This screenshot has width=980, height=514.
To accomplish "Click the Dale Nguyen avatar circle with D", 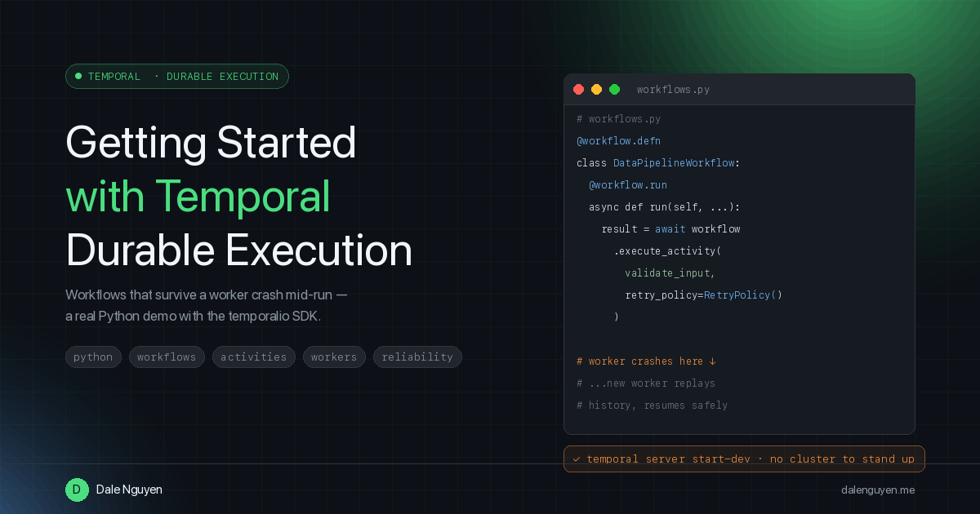I will tap(77, 490).
